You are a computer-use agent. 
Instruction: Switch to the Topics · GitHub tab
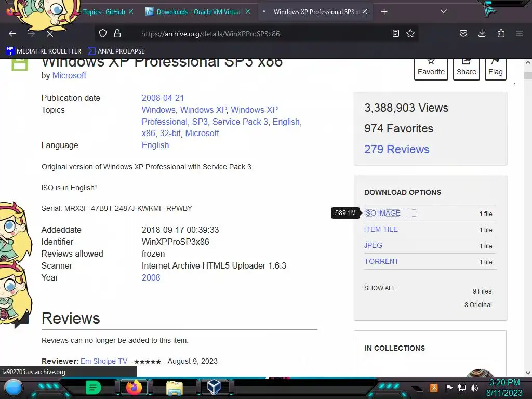point(104,12)
